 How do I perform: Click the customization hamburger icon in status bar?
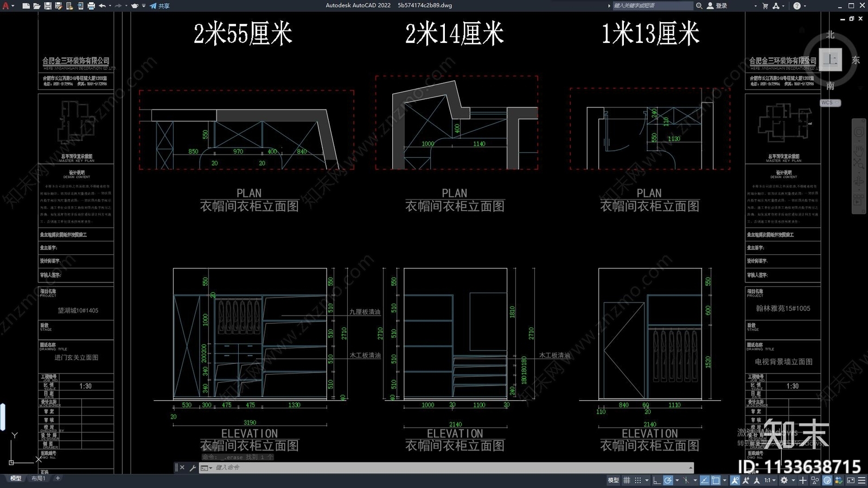click(861, 480)
